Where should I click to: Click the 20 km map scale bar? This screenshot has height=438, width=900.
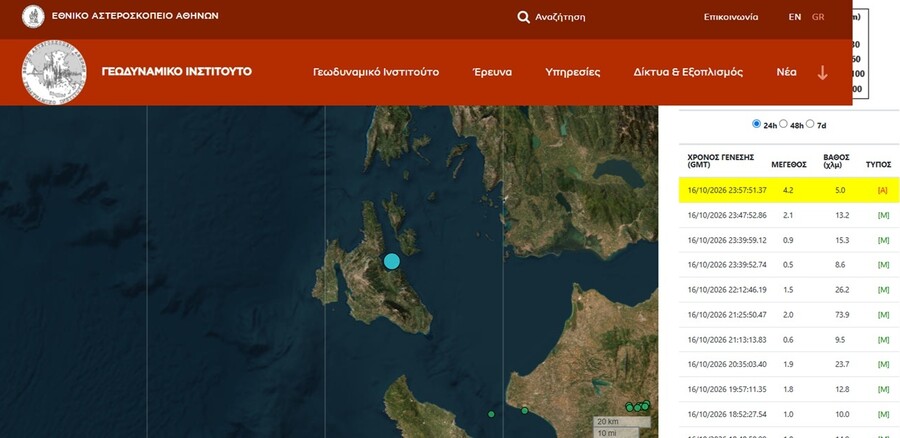click(622, 422)
